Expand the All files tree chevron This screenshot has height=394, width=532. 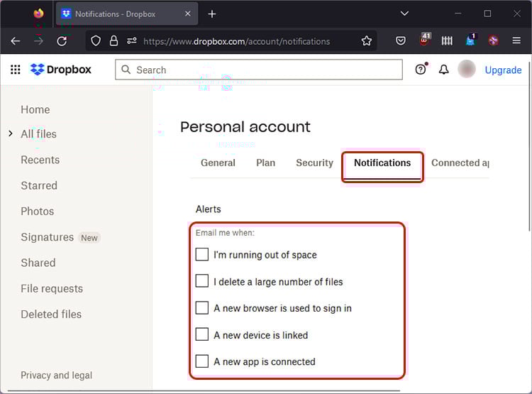click(x=11, y=133)
